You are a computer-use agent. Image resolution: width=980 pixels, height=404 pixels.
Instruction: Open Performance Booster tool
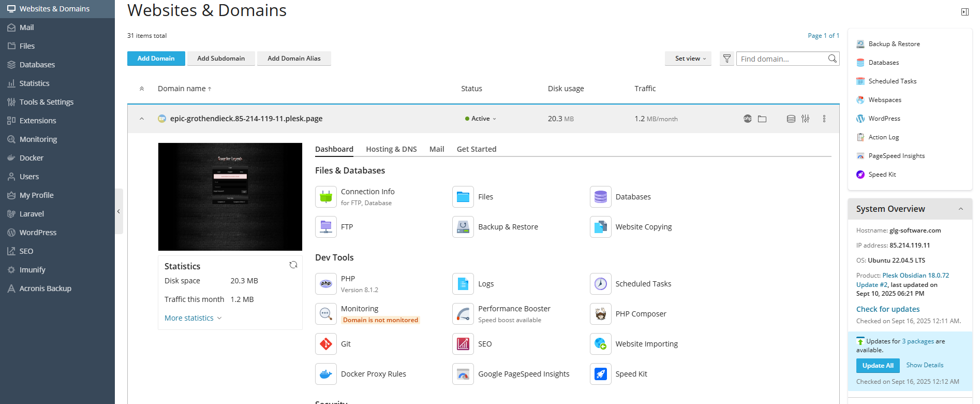[x=463, y=314]
